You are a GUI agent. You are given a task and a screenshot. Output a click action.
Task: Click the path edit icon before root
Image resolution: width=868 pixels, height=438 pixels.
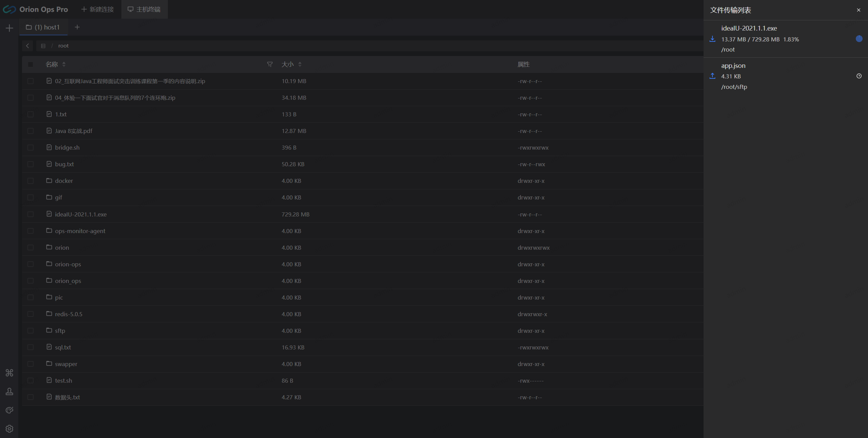click(43, 46)
